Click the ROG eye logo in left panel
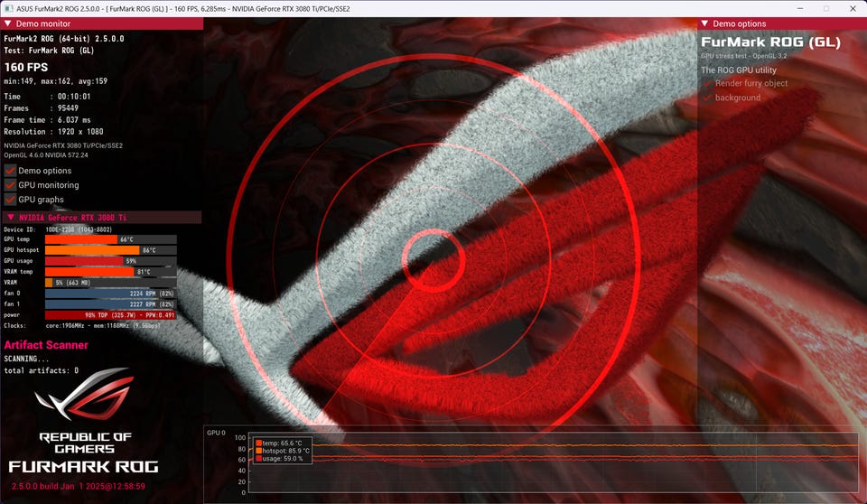The image size is (867, 504). click(85, 394)
